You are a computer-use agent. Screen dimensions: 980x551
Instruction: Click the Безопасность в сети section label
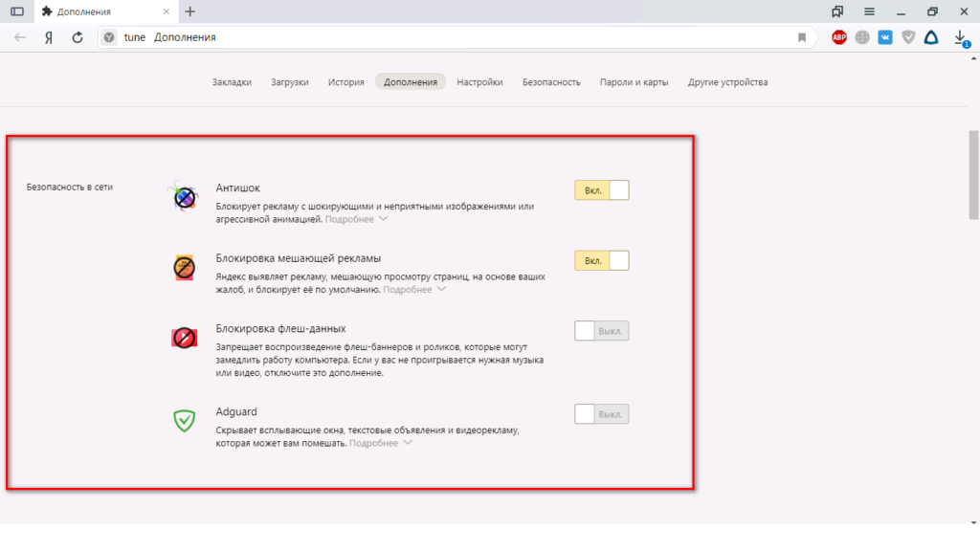coord(69,187)
